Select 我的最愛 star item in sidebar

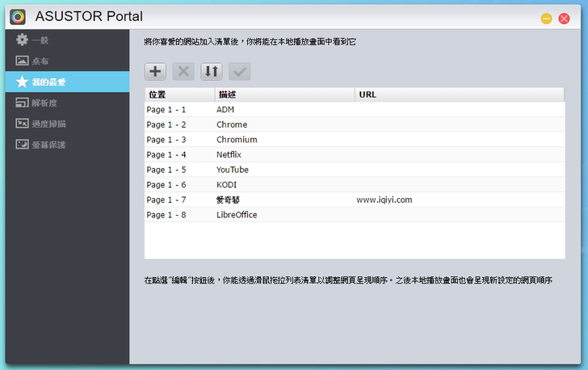(48, 82)
